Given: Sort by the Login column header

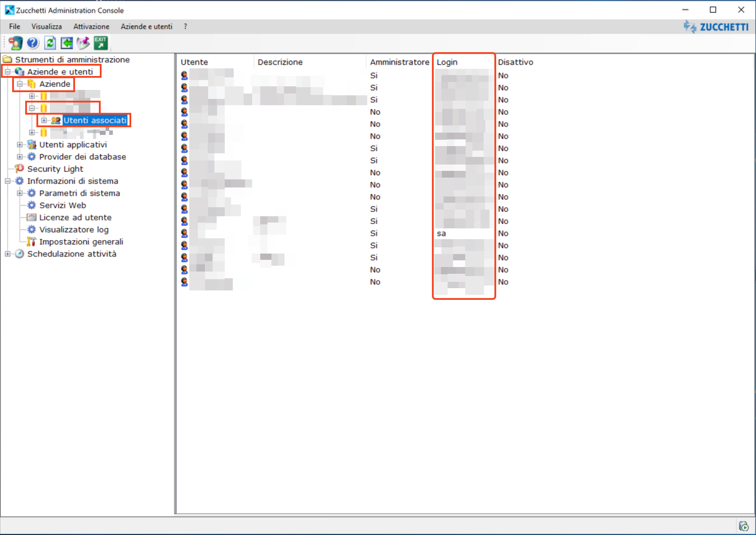Looking at the screenshot, I should click(x=464, y=62).
